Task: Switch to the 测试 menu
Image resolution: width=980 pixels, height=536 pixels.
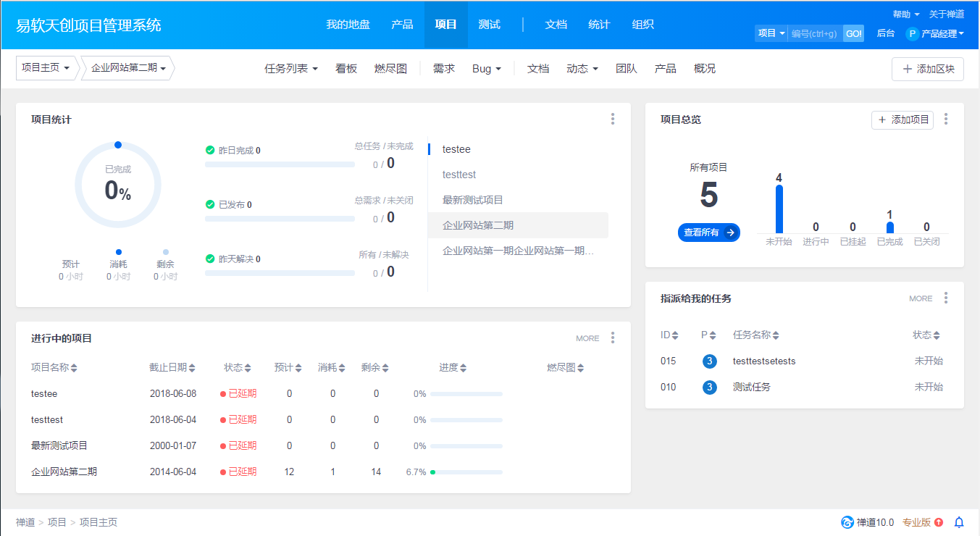Action: [489, 24]
